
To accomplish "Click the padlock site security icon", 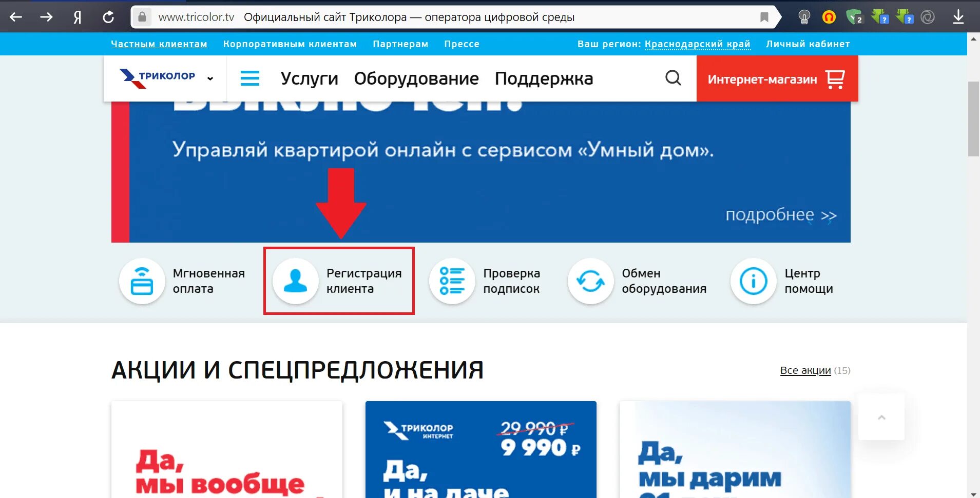I will 142,16.
